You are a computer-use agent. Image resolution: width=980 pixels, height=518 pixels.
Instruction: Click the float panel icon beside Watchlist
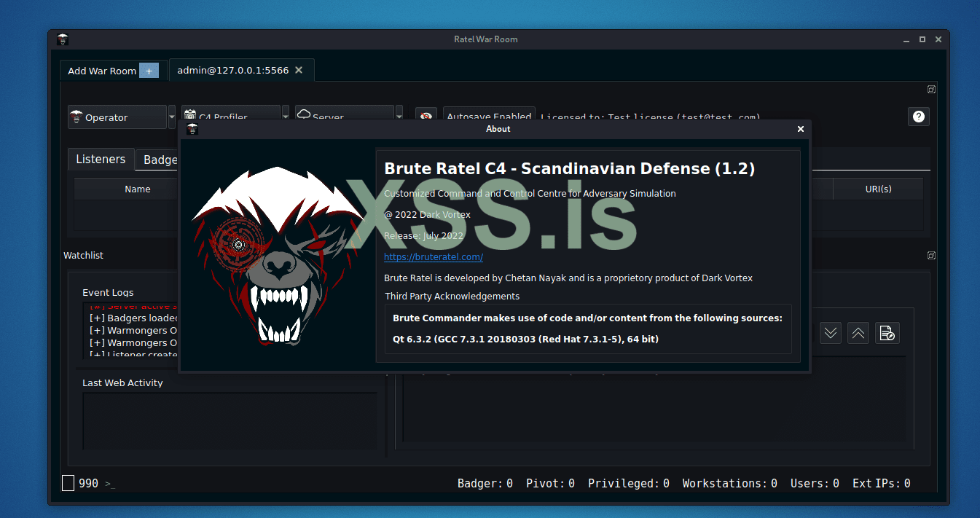tap(931, 256)
